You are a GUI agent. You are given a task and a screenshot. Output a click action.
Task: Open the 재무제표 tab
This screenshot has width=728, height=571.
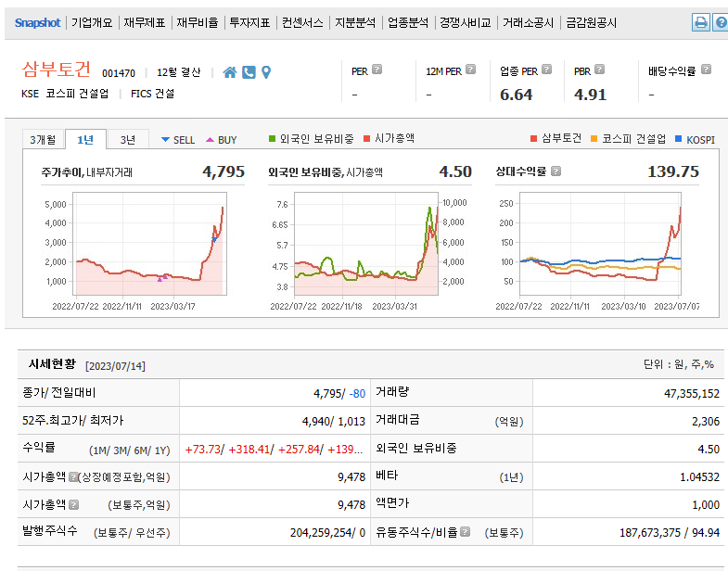145,23
